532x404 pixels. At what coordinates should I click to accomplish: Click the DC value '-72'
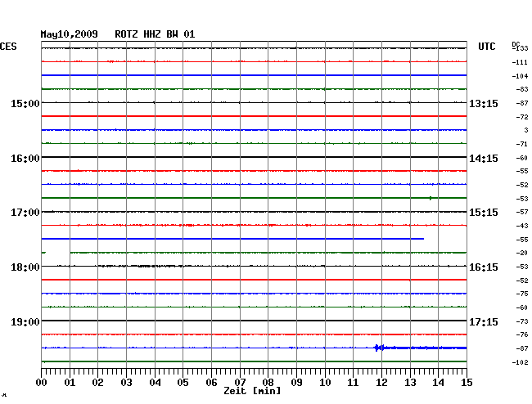tap(522, 117)
